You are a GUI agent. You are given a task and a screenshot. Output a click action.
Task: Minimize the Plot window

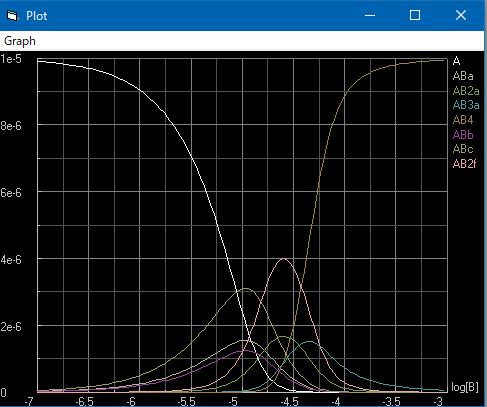(x=370, y=15)
